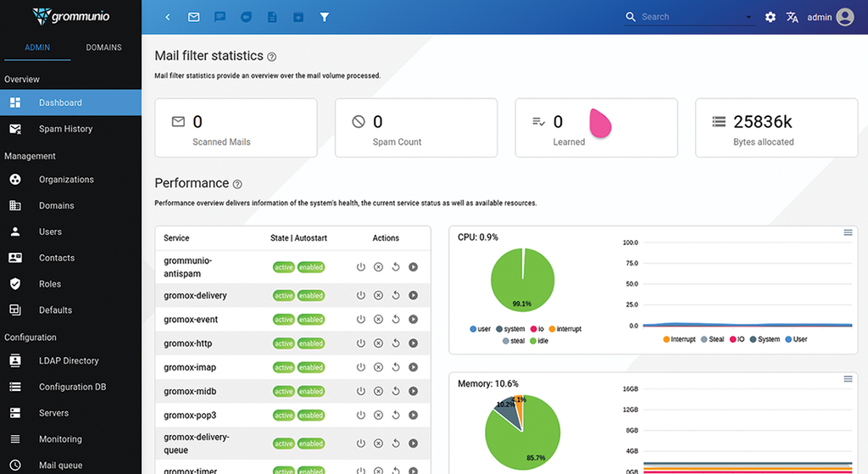Start gromox-pop3 with play icon
The image size is (868, 474).
413,415
